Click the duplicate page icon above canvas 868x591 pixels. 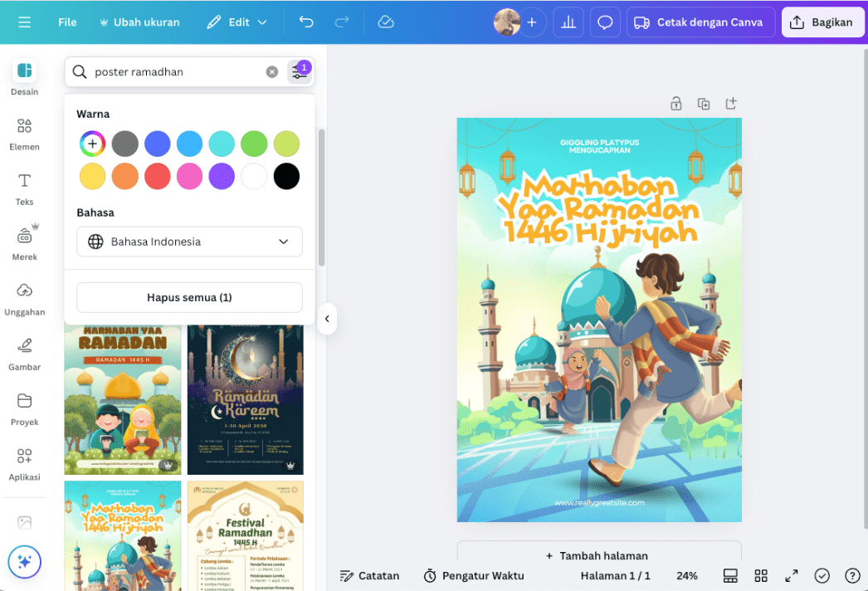(704, 103)
